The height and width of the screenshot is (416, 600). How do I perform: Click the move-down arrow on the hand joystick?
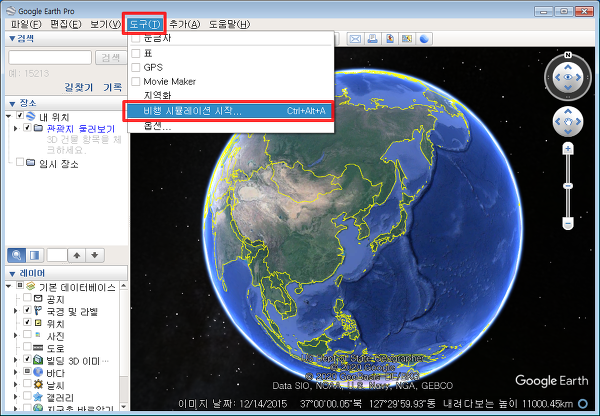point(568,132)
